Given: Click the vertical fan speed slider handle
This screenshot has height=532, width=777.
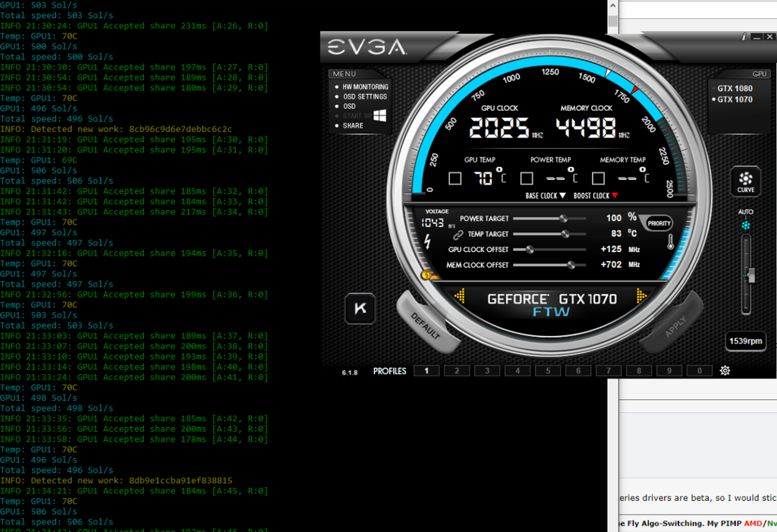Looking at the screenshot, I should click(x=750, y=275).
